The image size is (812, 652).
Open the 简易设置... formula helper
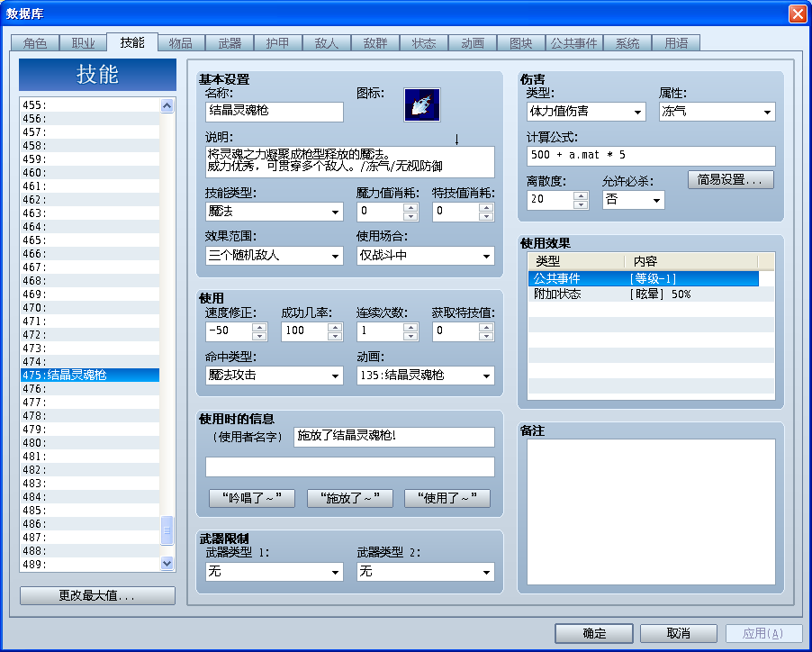pyautogui.click(x=731, y=180)
